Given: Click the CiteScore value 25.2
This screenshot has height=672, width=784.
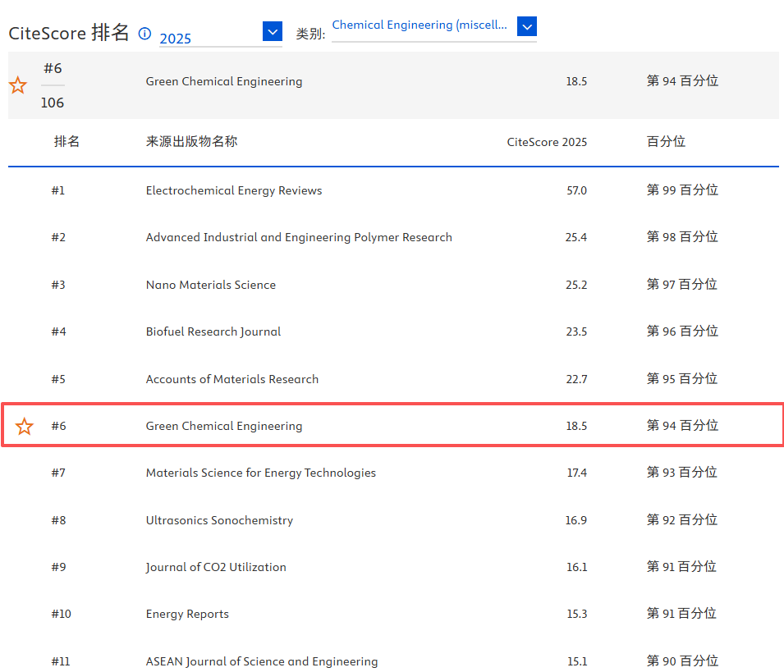Looking at the screenshot, I should coord(576,285).
